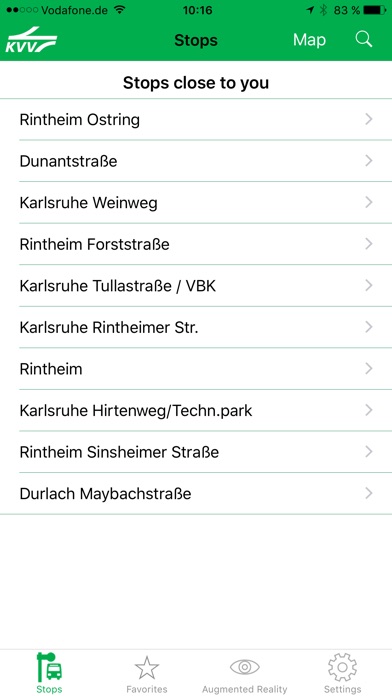Select Karlsruhe Rintheimer Str. stop

[x=196, y=327]
